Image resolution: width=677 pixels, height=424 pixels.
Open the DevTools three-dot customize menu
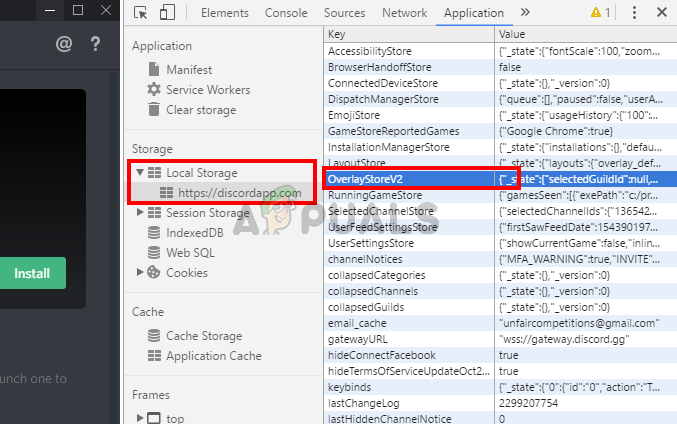tap(634, 13)
